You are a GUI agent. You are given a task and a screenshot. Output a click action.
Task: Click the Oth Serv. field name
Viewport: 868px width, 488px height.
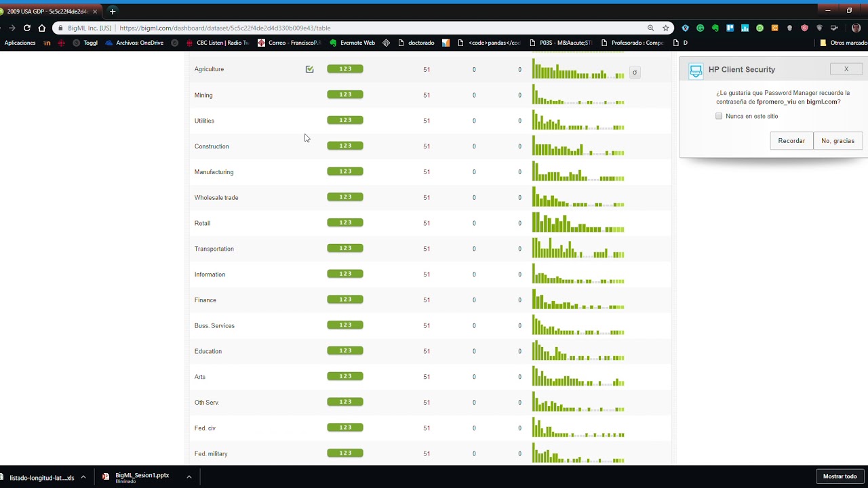[207, 403]
